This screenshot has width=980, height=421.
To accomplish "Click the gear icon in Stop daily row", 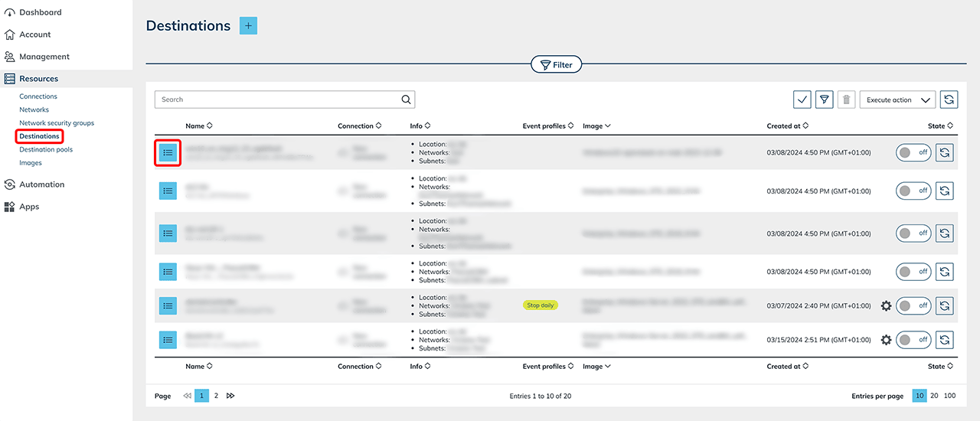I will point(886,305).
